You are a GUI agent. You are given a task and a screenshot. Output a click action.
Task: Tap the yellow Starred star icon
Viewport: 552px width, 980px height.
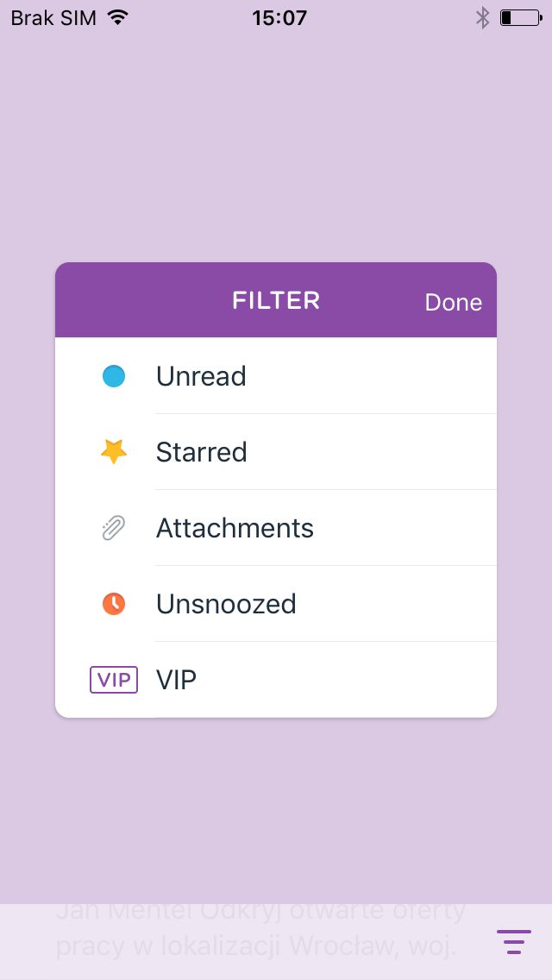114,451
